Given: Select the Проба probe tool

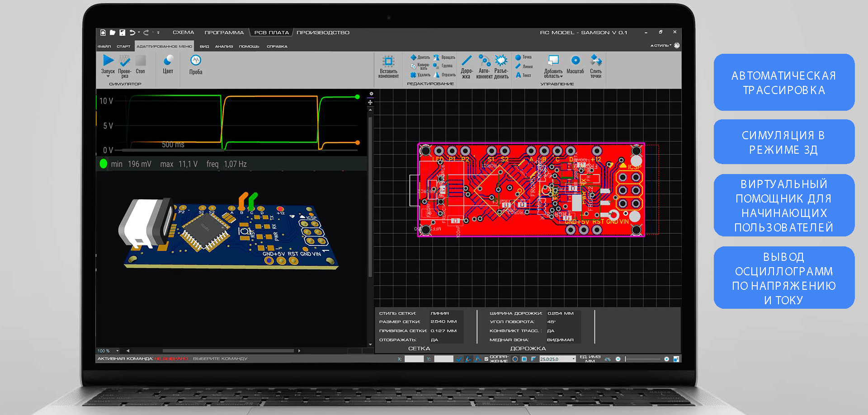Looking at the screenshot, I should coord(196,65).
